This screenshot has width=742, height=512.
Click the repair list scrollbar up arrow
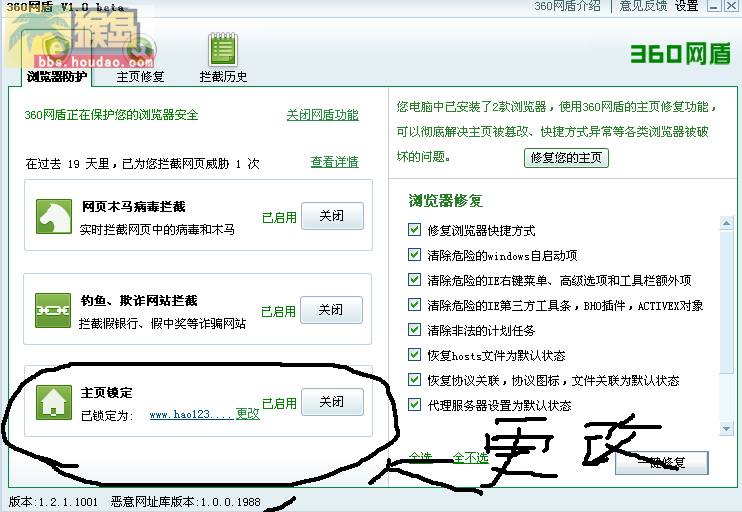tap(726, 222)
